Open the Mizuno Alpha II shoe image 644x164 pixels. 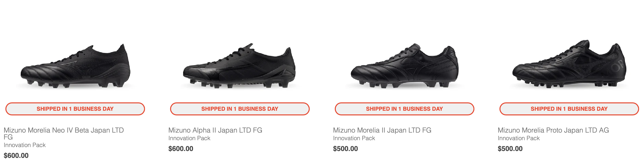pyautogui.click(x=240, y=66)
